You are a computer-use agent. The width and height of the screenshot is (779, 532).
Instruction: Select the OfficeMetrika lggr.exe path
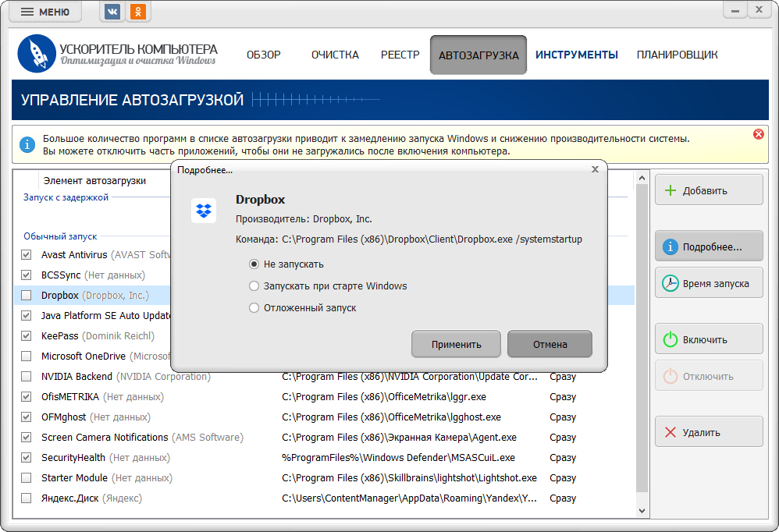384,397
